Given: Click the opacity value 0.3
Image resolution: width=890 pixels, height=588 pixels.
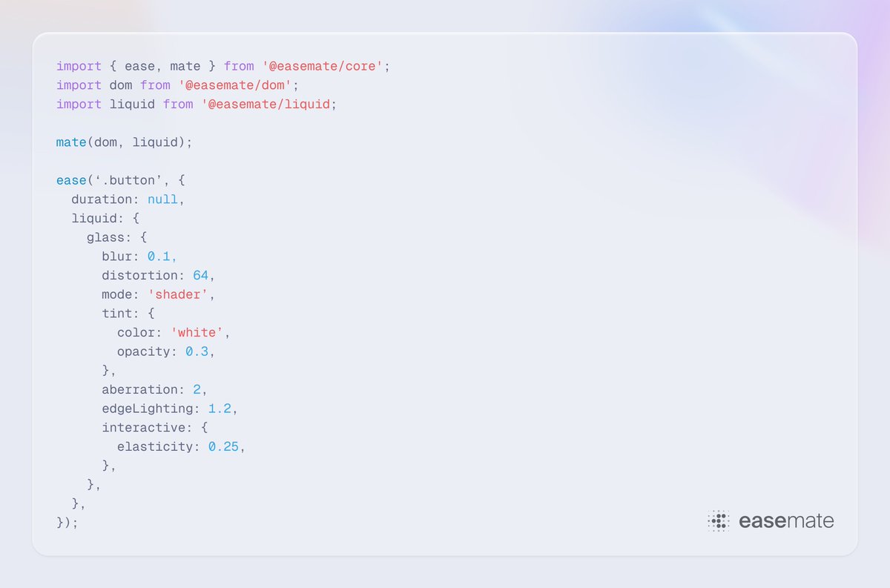Looking at the screenshot, I should [x=197, y=352].
